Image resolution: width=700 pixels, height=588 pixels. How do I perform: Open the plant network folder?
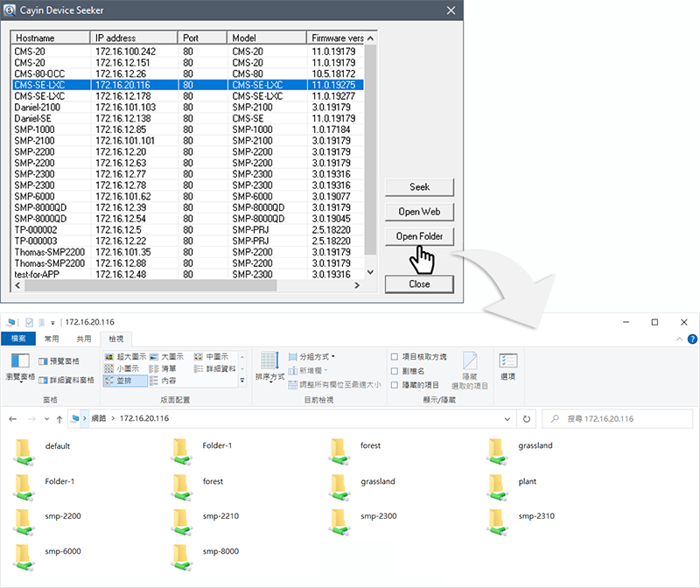point(512,486)
